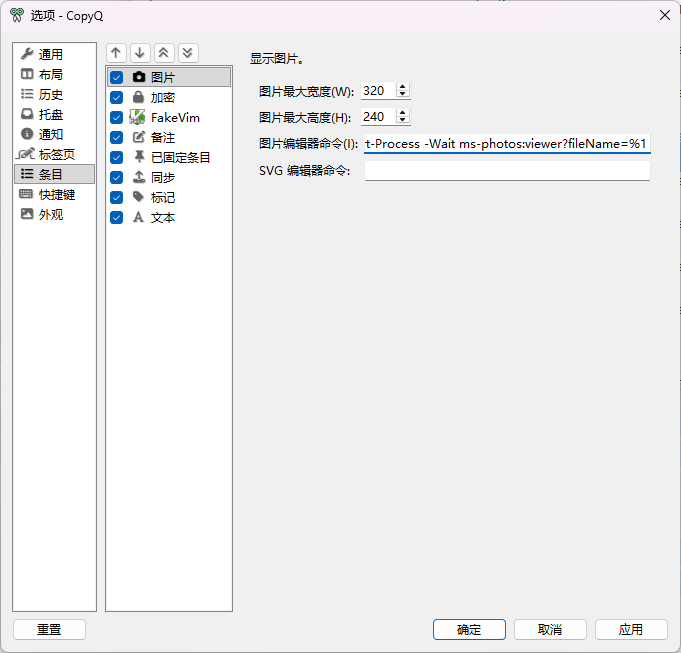Click the SVG 编辑器命令 input field
This screenshot has width=681, height=653.
(507, 171)
